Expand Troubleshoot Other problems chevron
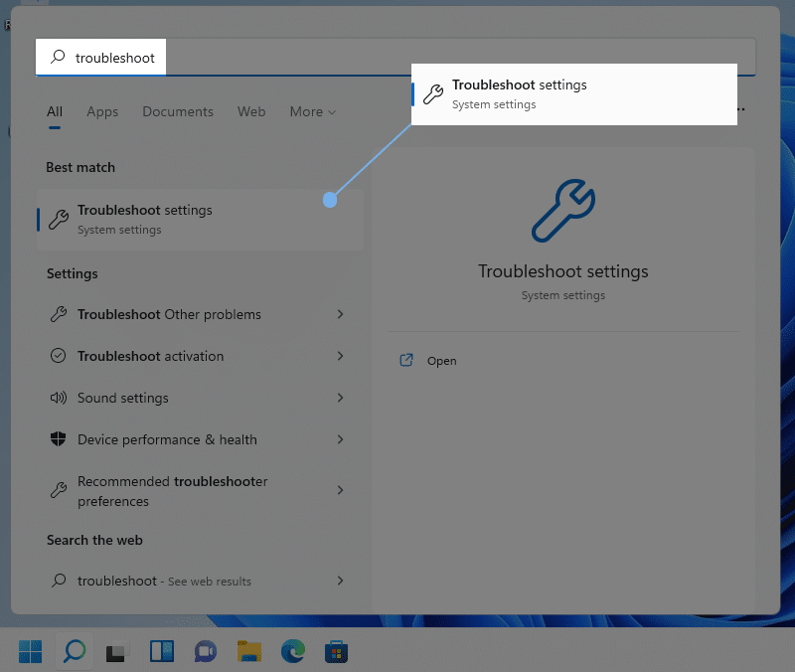 (340, 314)
